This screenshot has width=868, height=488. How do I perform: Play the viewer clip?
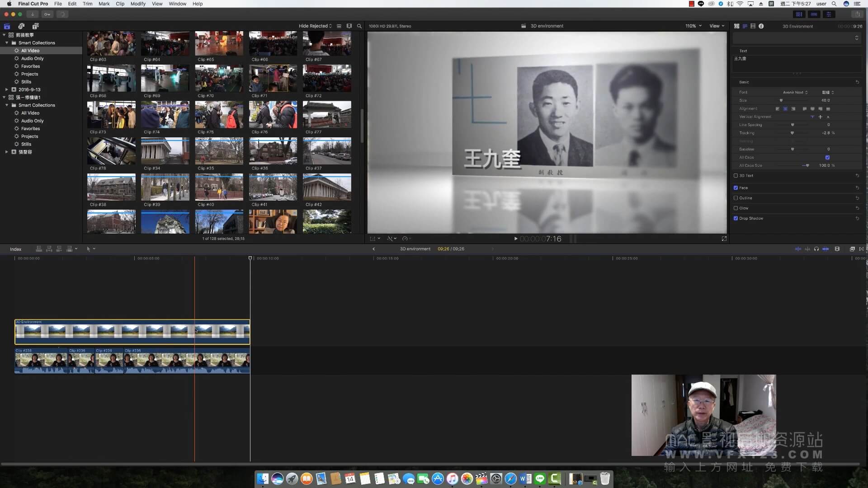pyautogui.click(x=515, y=239)
